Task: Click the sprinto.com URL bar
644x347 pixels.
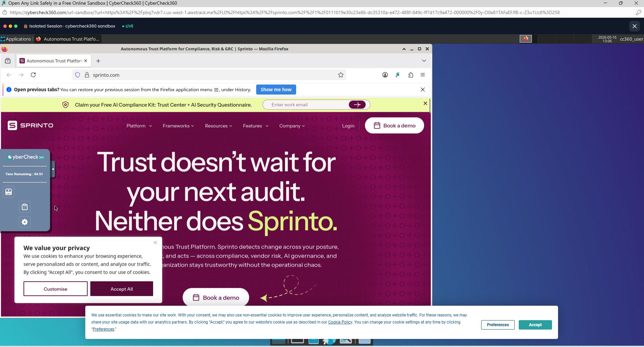Action: click(209, 75)
